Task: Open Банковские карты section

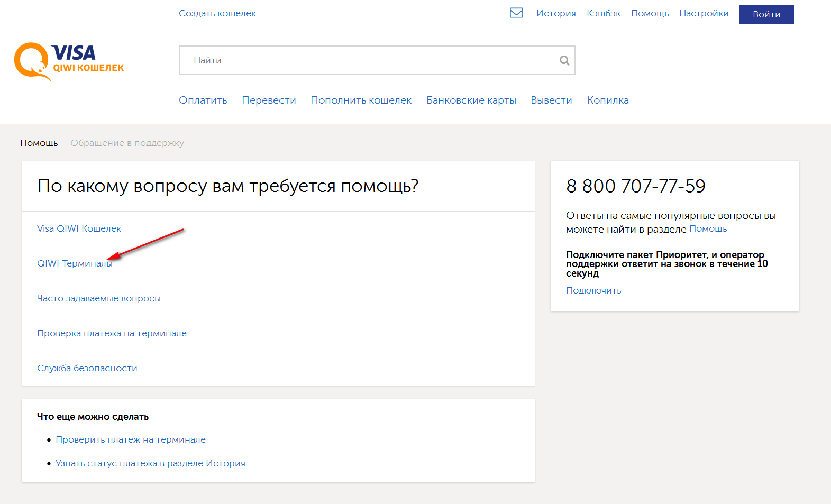Action: click(x=471, y=100)
